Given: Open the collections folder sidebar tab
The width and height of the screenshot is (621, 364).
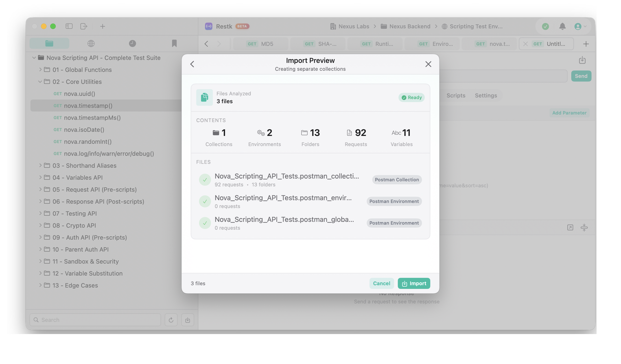Looking at the screenshot, I should pos(49,43).
